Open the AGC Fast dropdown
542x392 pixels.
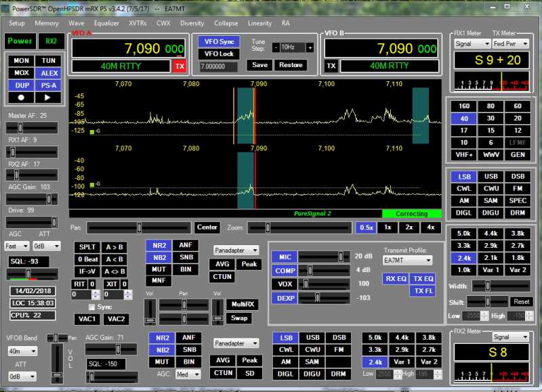click(16, 246)
